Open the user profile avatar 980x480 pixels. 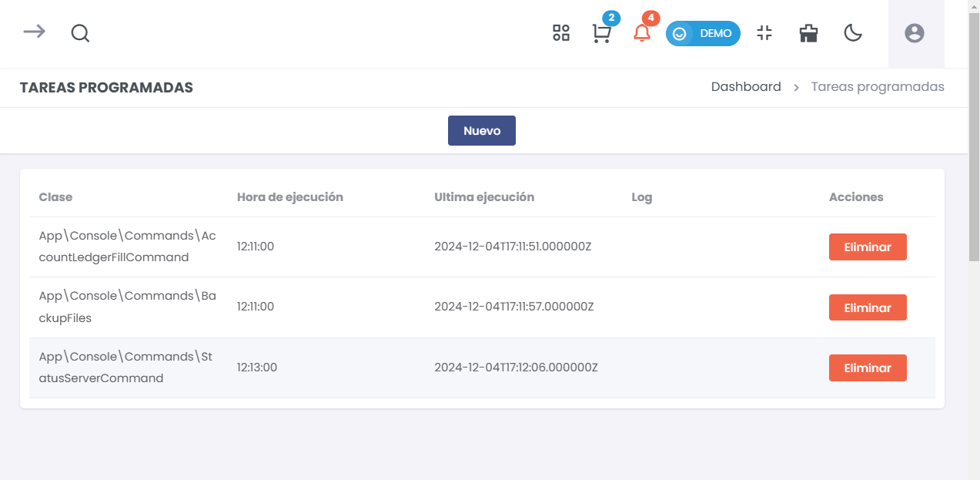tap(915, 33)
